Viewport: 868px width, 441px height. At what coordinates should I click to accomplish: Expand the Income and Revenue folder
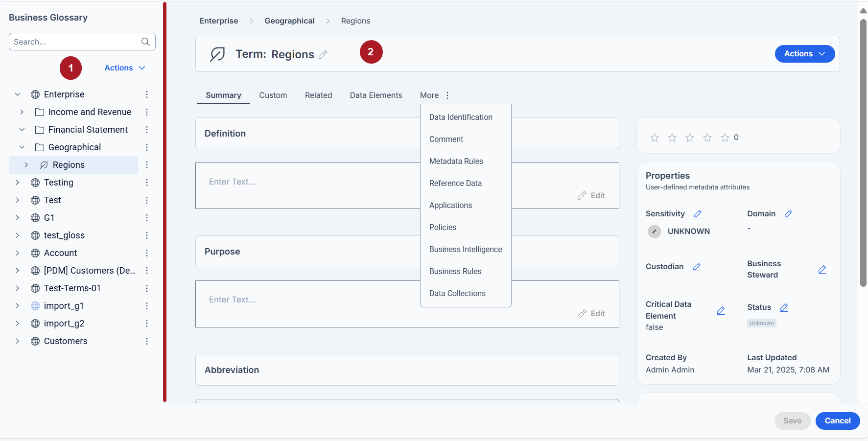click(x=22, y=112)
